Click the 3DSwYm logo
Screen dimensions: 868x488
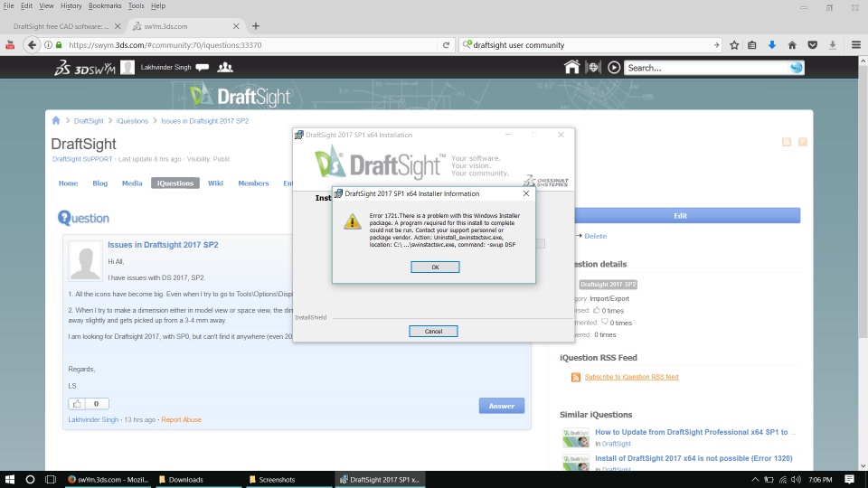coord(85,68)
